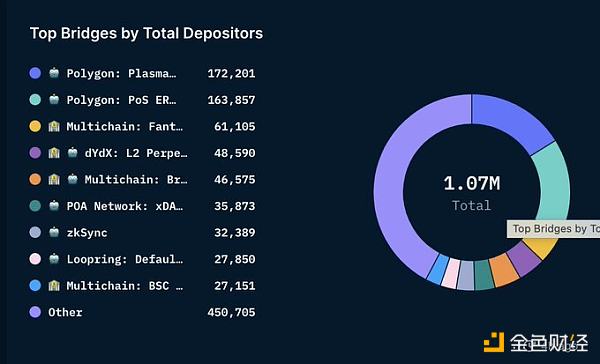Image resolution: width=600 pixels, height=364 pixels.
Task: Click the bank icon beside Multichain: BSC
Action: coord(54,286)
